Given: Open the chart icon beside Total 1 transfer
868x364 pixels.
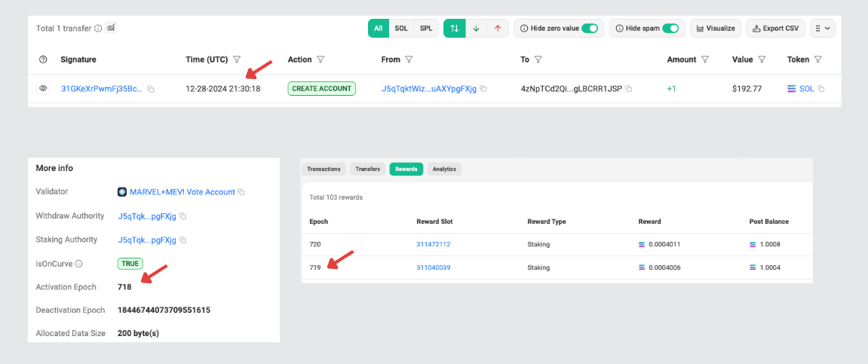Looking at the screenshot, I should click(111, 27).
